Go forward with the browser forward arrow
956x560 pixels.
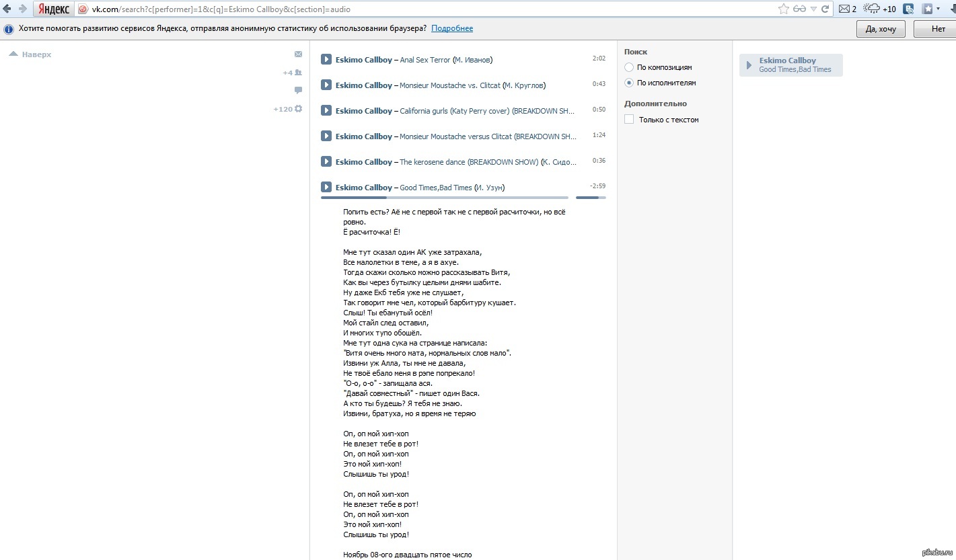[x=23, y=9]
